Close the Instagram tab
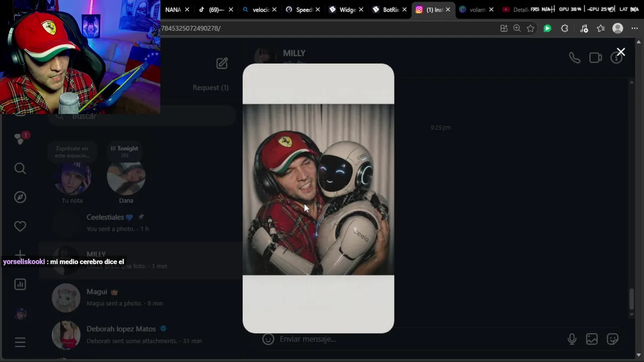Screen dimensions: 644x362 coord(448,10)
